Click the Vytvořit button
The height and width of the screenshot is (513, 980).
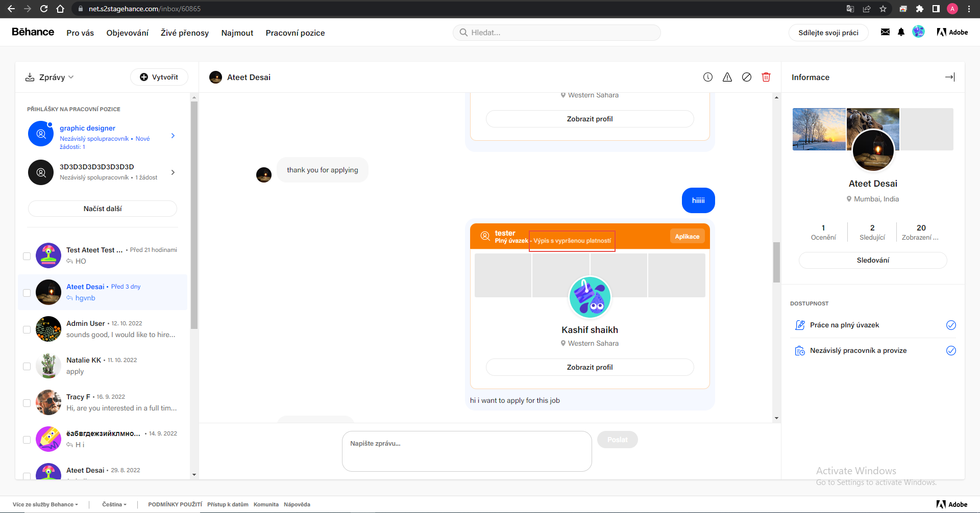[x=159, y=77]
